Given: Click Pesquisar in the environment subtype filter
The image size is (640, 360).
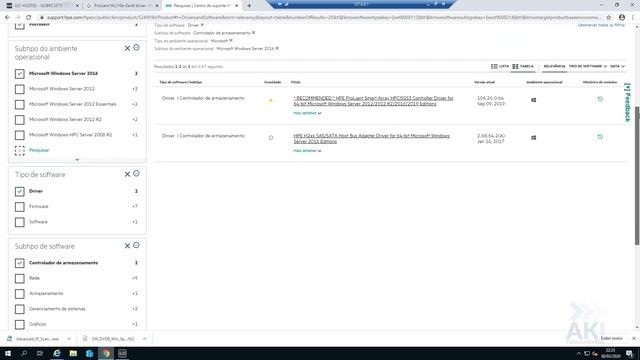Looking at the screenshot, I should [x=39, y=150].
